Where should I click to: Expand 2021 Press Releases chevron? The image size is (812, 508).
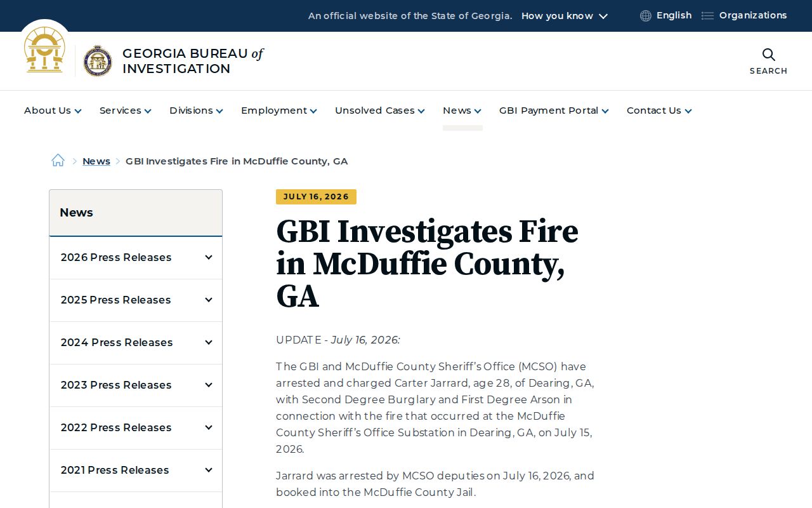tap(208, 470)
